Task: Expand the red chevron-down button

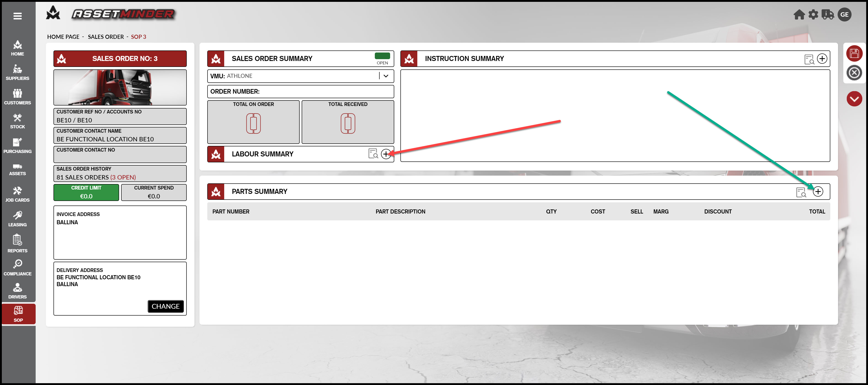Action: click(x=854, y=99)
